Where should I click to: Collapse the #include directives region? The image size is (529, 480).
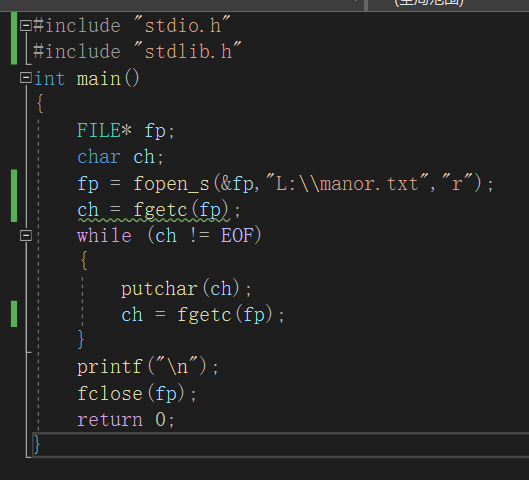tap(26, 26)
